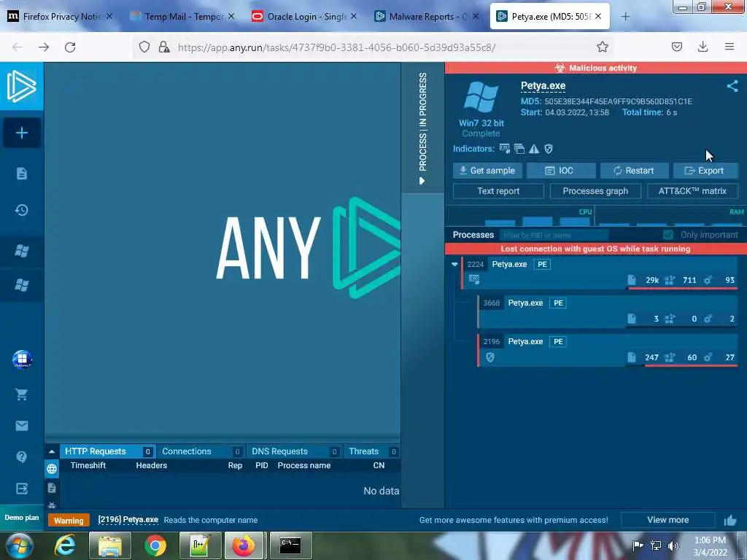Open the Text report
The image size is (747, 560).
click(498, 191)
